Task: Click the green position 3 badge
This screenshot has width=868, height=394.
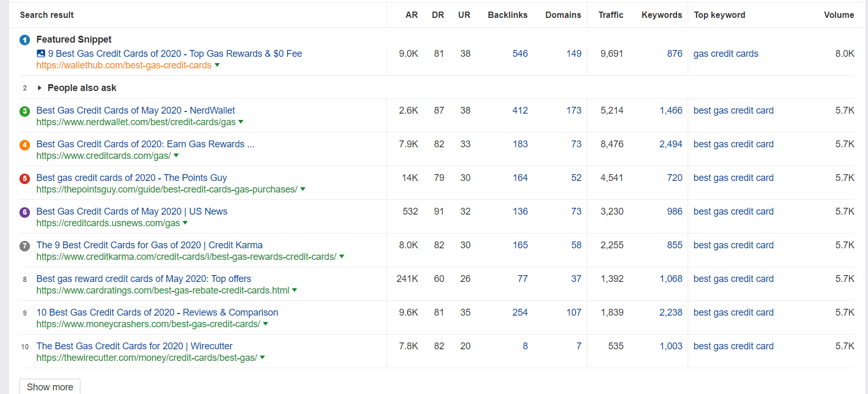Action: (x=25, y=111)
